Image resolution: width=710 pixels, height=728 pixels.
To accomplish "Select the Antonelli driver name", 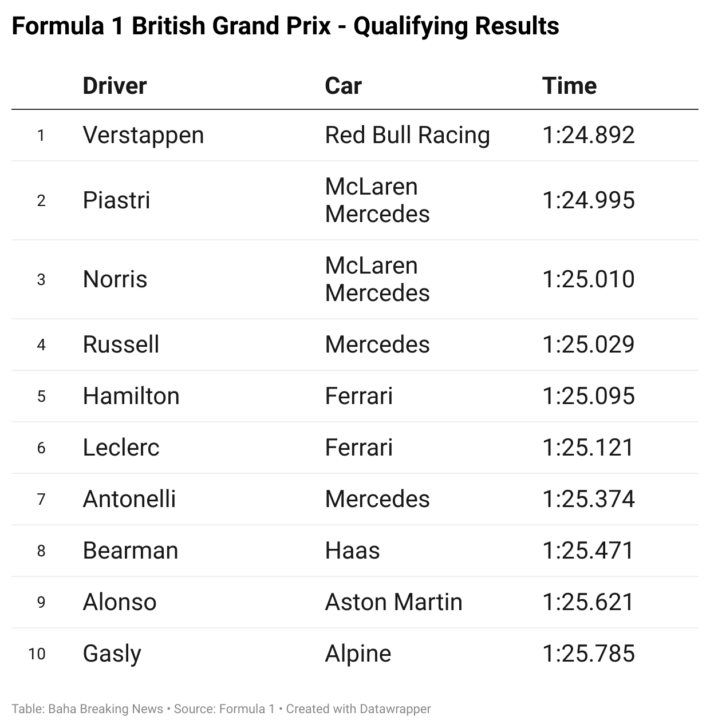I will click(129, 499).
